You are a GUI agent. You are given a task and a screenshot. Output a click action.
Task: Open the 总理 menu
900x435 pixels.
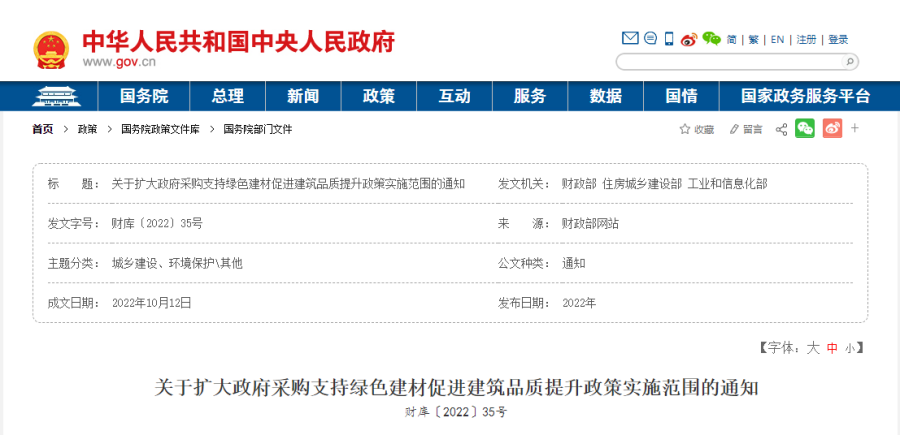tap(227, 96)
